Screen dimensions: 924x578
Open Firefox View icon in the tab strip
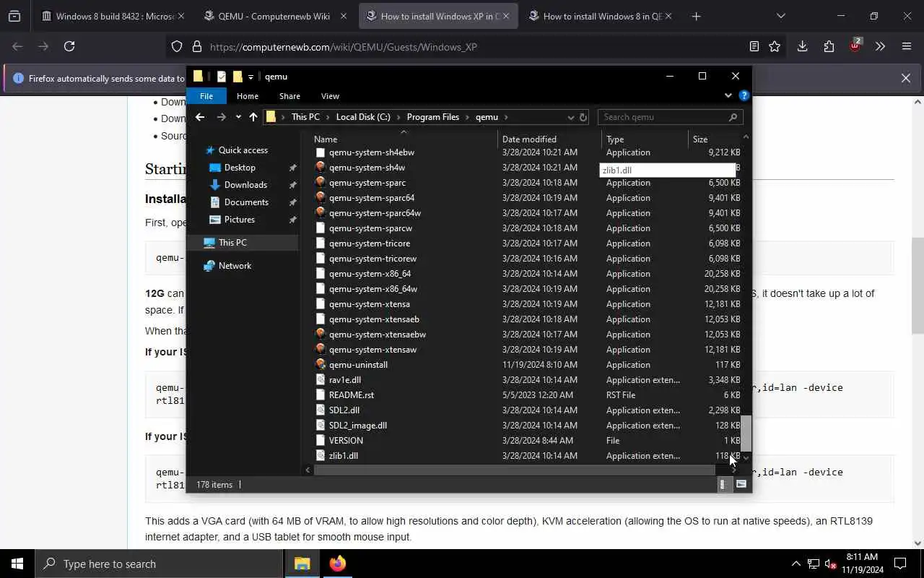tap(14, 16)
